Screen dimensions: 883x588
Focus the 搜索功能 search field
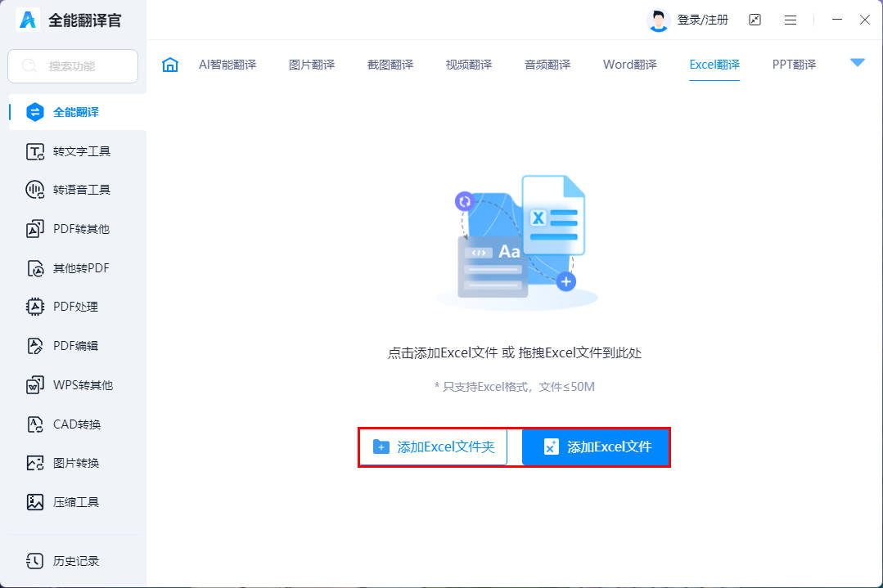73,66
